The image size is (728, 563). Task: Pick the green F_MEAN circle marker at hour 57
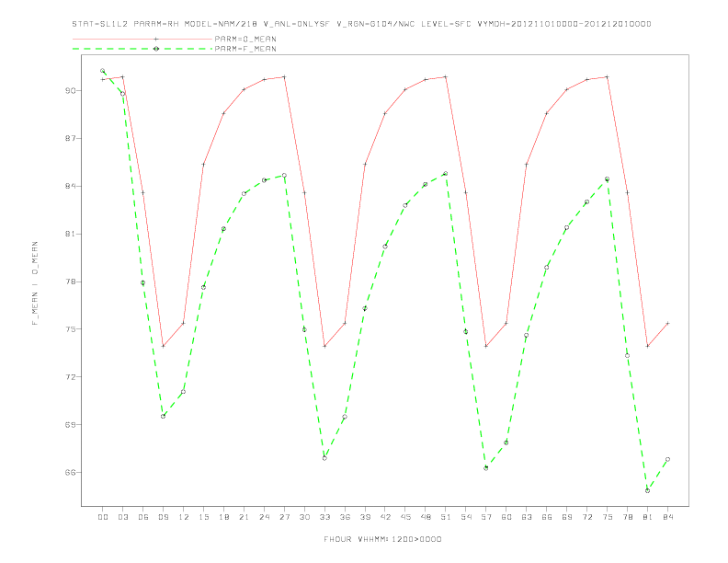(x=486, y=467)
